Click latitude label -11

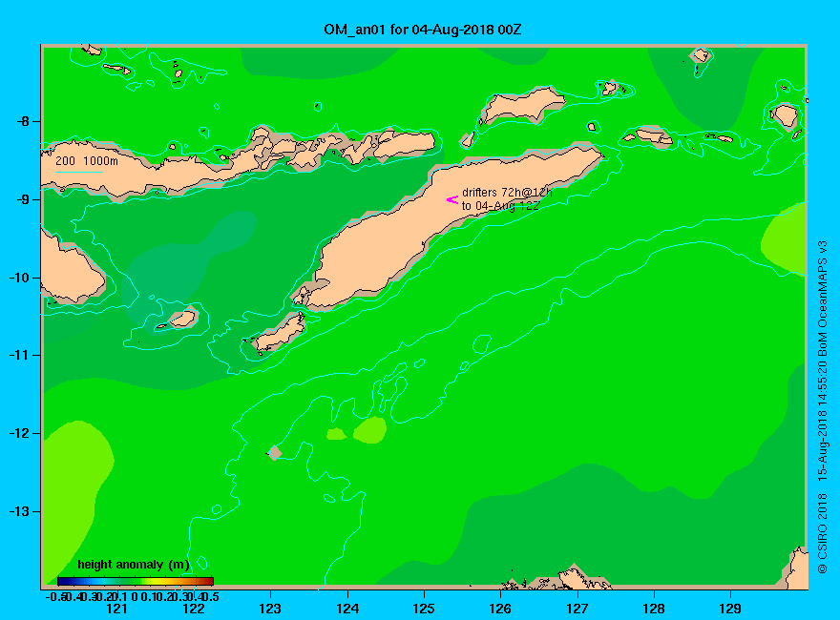click(20, 355)
